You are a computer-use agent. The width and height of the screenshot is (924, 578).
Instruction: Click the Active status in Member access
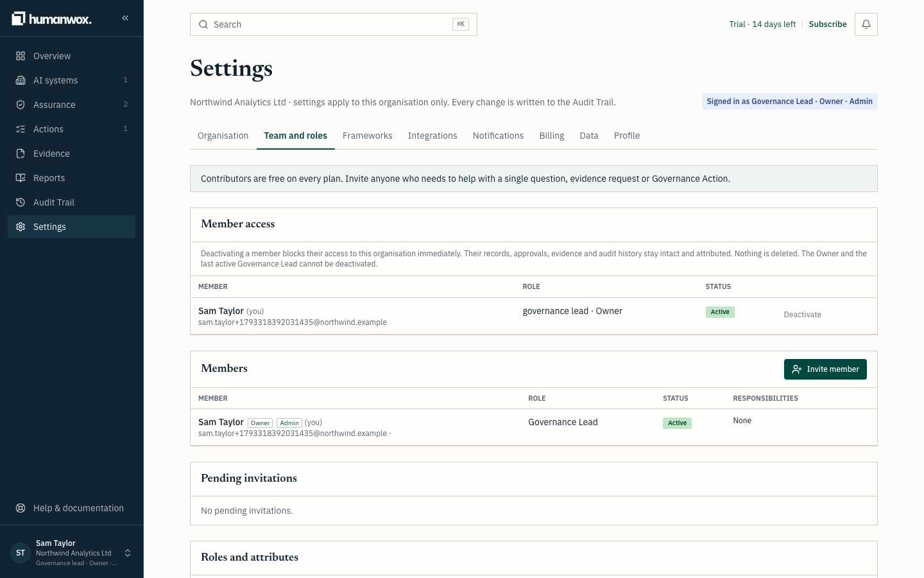(x=720, y=312)
